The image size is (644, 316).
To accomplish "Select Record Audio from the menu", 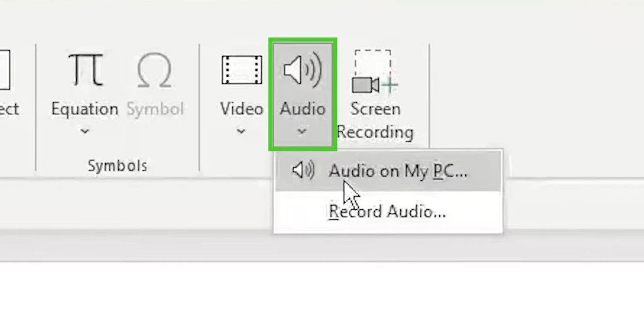I will pyautogui.click(x=387, y=211).
